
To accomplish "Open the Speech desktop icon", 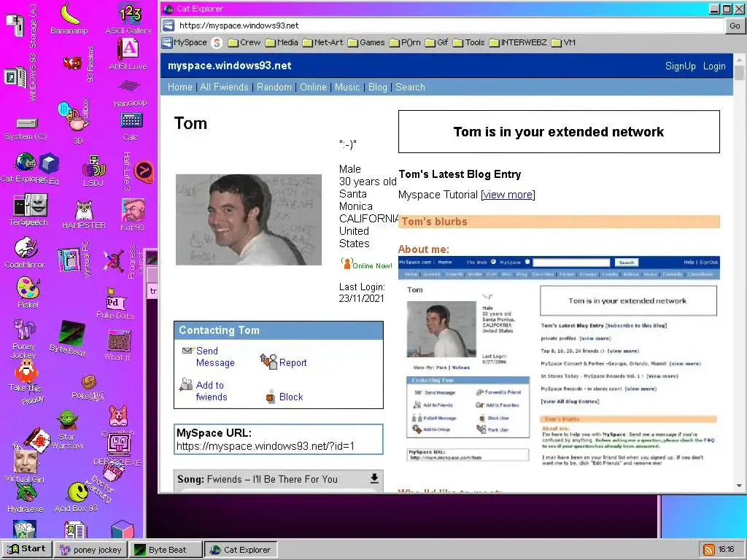I will (37, 209).
